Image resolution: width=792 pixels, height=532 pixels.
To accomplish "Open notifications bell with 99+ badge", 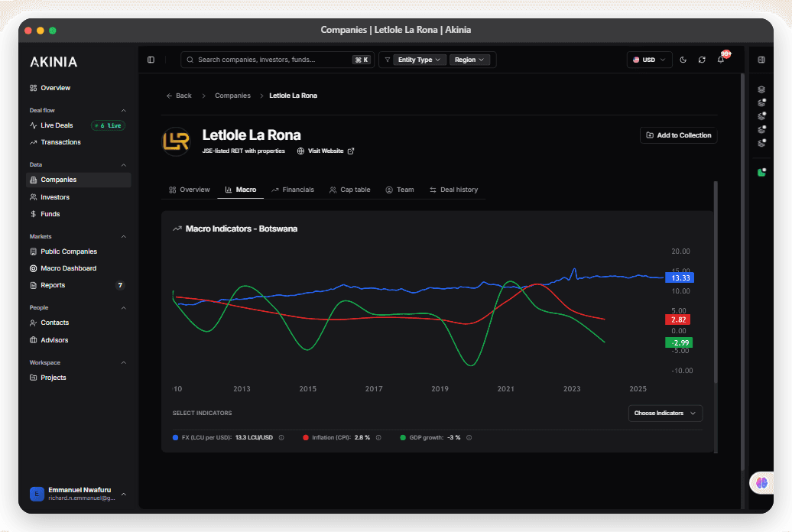I will pyautogui.click(x=722, y=59).
